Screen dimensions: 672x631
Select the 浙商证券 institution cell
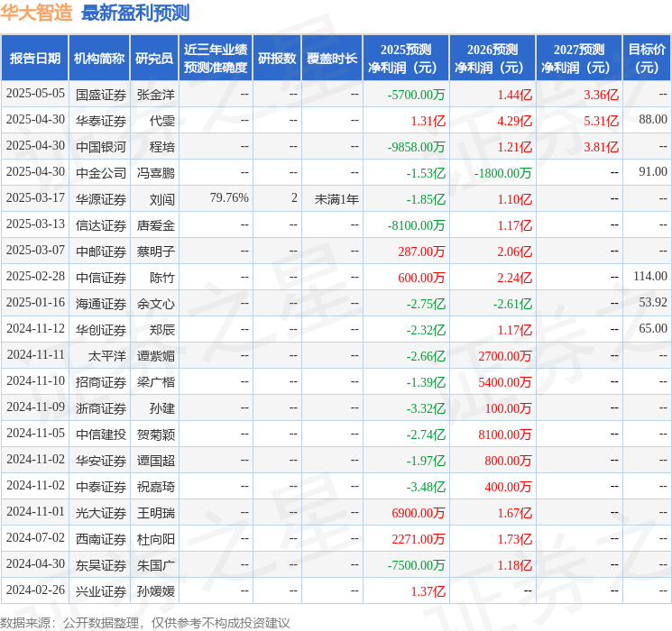click(x=101, y=408)
